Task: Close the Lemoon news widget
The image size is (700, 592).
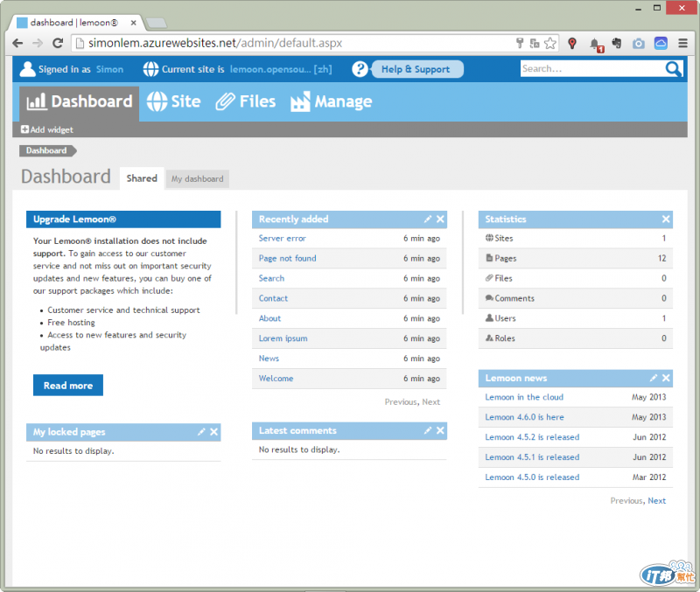Action: (x=666, y=378)
